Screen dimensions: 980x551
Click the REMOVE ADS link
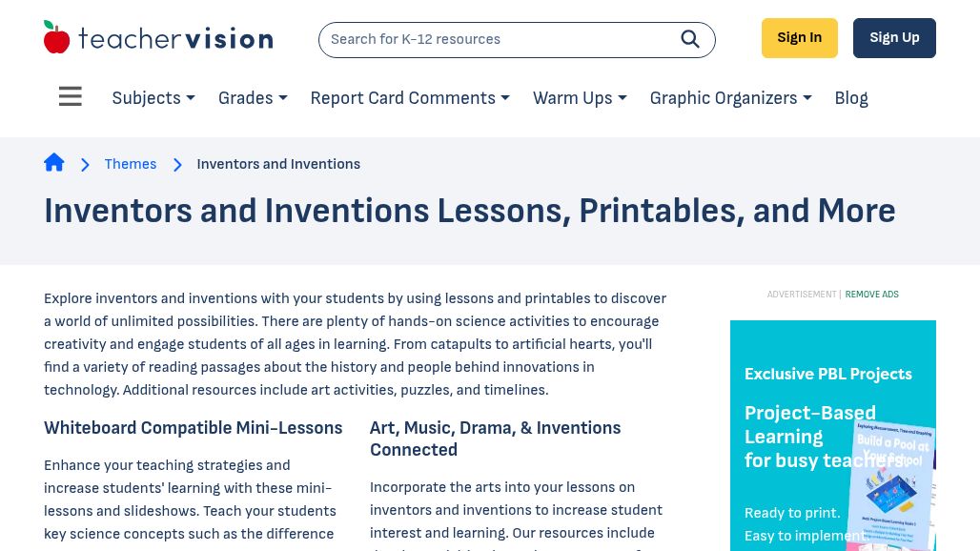tap(871, 295)
